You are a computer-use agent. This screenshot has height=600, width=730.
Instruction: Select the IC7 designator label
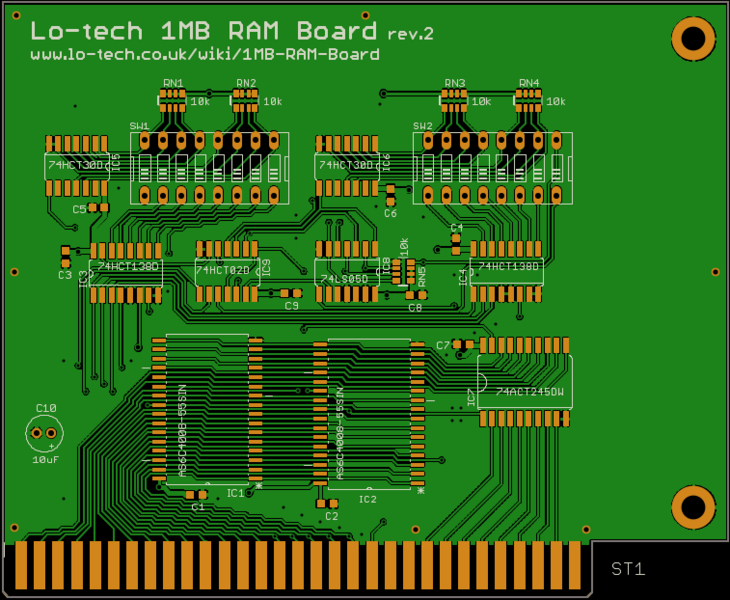471,398
